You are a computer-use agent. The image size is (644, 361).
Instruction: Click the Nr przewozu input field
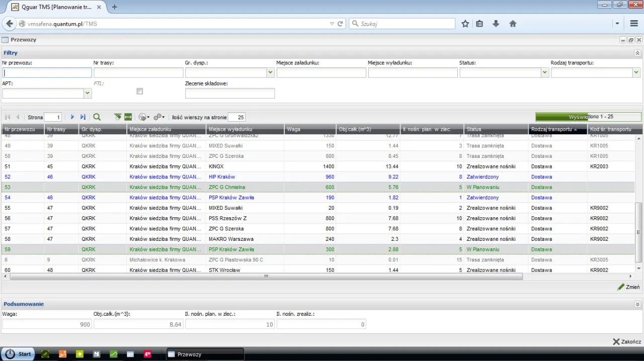(47, 73)
